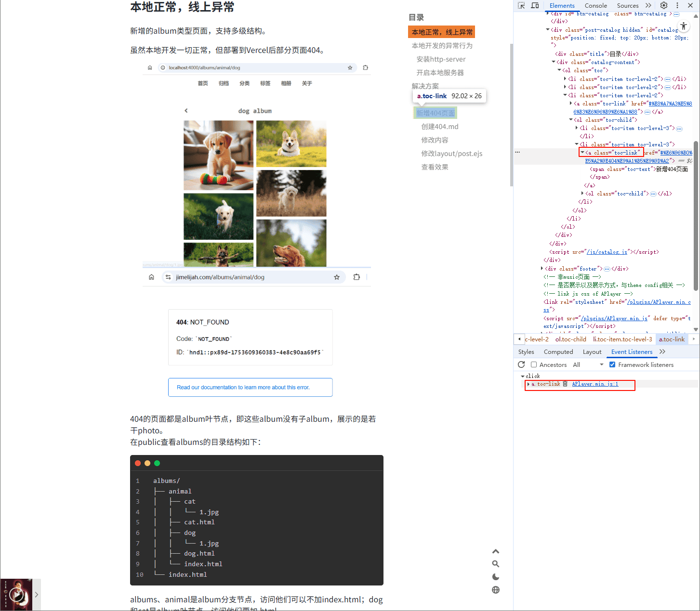
Task: Activate the DevTools inspect element picker
Action: tap(521, 5)
